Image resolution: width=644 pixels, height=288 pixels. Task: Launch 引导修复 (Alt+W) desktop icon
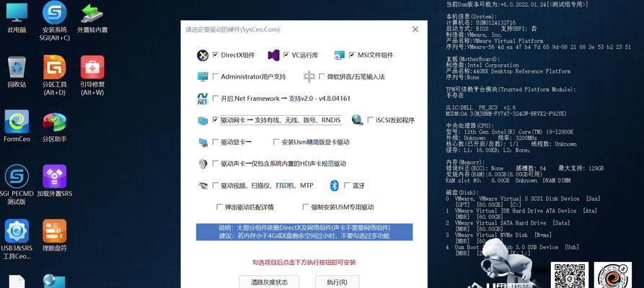(x=92, y=76)
